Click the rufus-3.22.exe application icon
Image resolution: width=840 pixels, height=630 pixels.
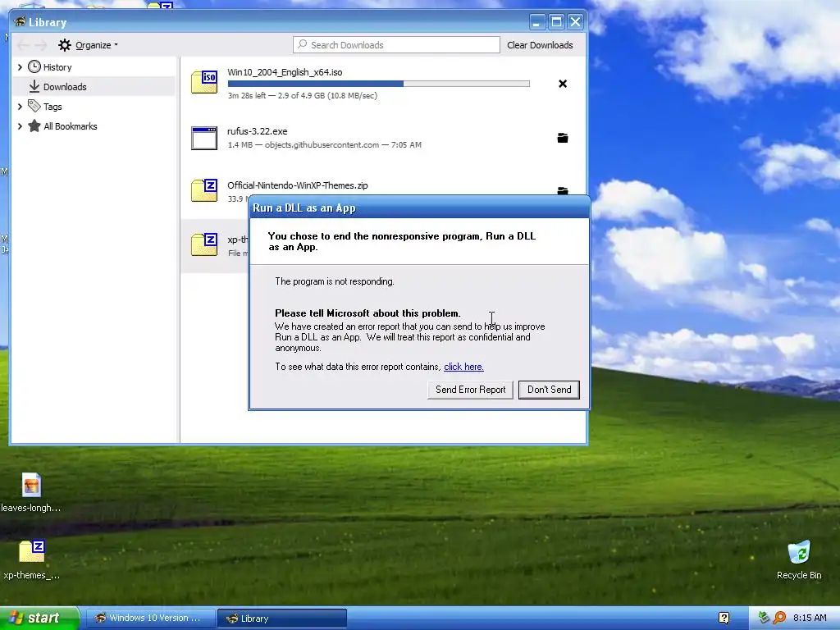pyautogui.click(x=204, y=138)
